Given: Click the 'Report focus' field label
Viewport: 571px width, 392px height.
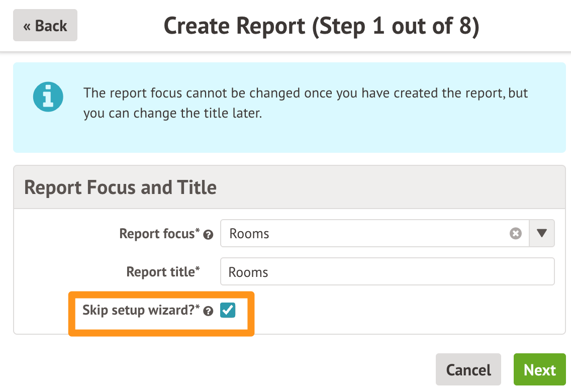Looking at the screenshot, I should coord(156,234).
